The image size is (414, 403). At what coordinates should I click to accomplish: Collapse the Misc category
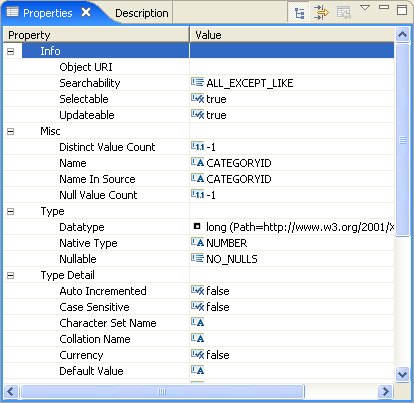[x=11, y=131]
